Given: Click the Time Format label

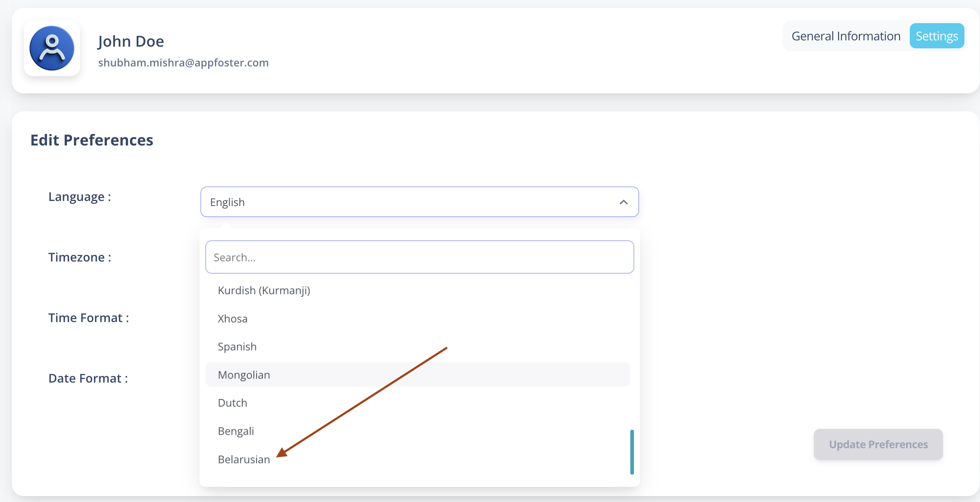Looking at the screenshot, I should (89, 318).
